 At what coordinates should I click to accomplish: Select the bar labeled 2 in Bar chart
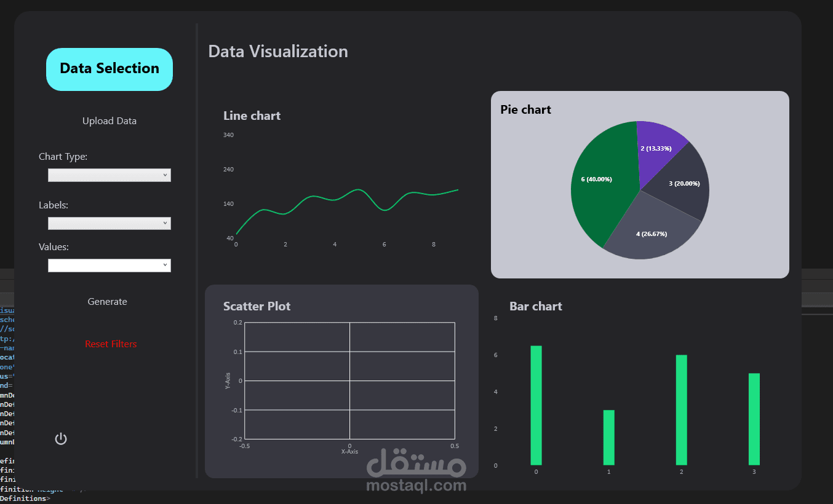[681, 410]
